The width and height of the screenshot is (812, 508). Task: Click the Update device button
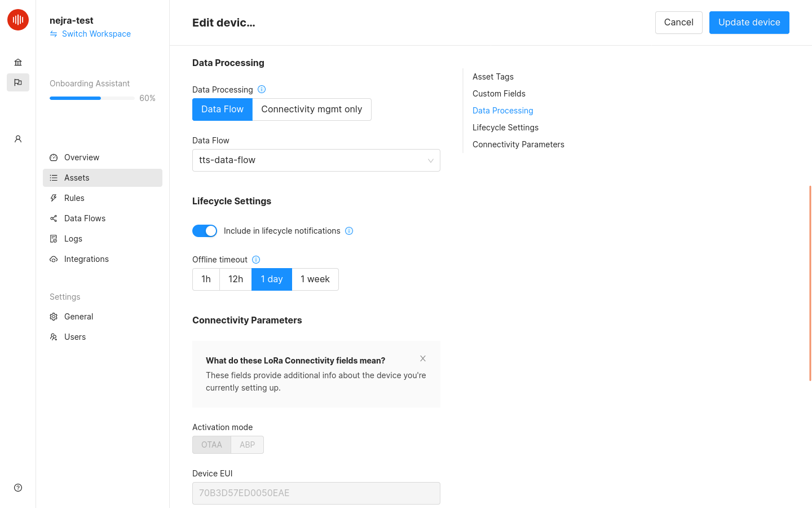749,22
